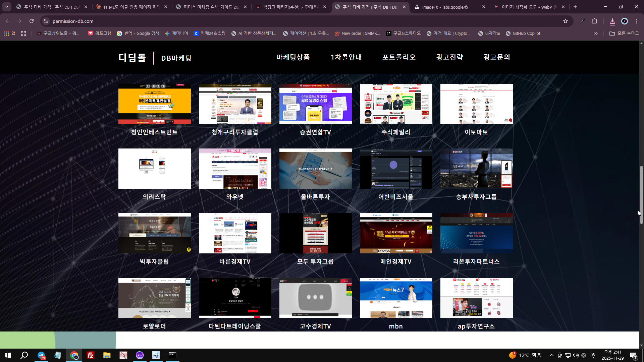The width and height of the screenshot is (644, 362).
Task: Expand hidden bookmarks overflow chevron
Action: pos(596,34)
